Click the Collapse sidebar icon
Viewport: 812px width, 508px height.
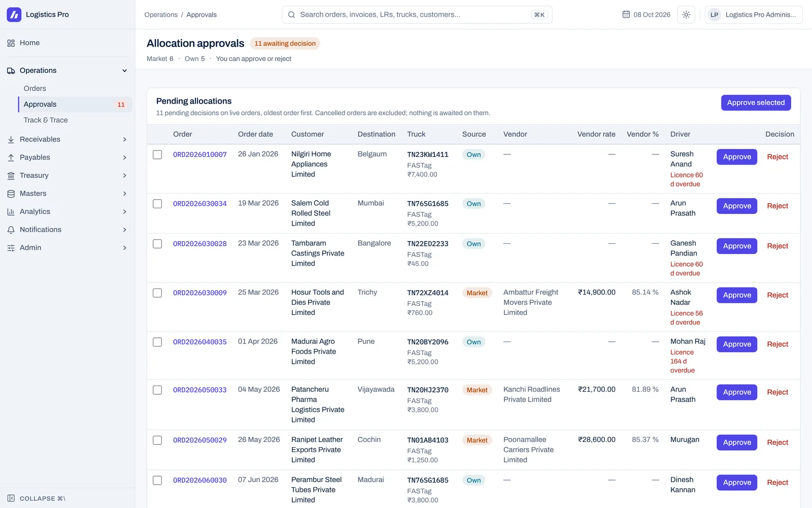(x=11, y=498)
